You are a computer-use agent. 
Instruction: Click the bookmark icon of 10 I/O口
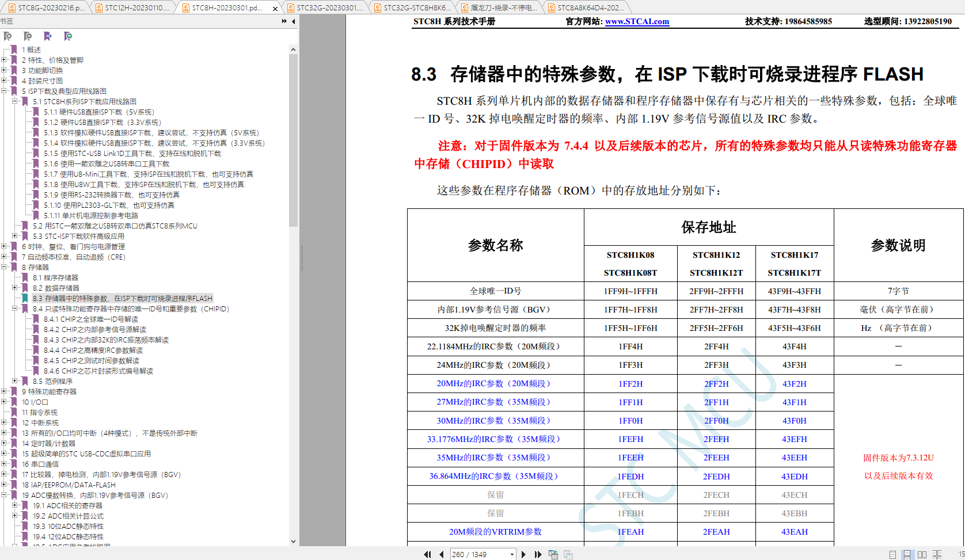tap(14, 402)
